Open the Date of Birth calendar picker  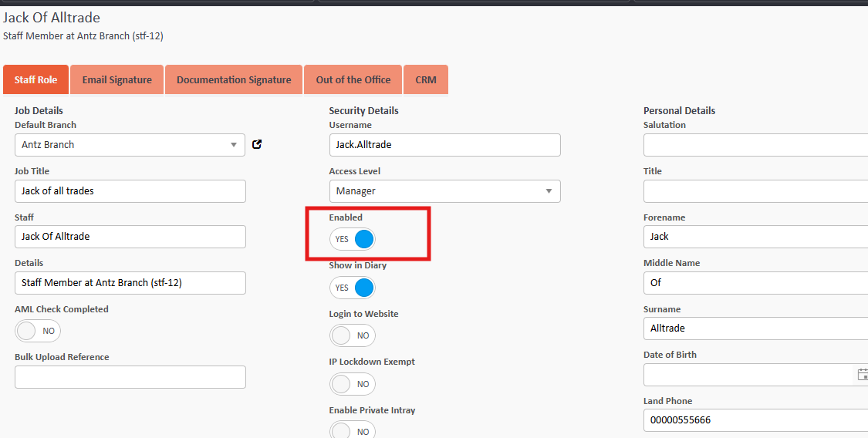click(x=862, y=375)
